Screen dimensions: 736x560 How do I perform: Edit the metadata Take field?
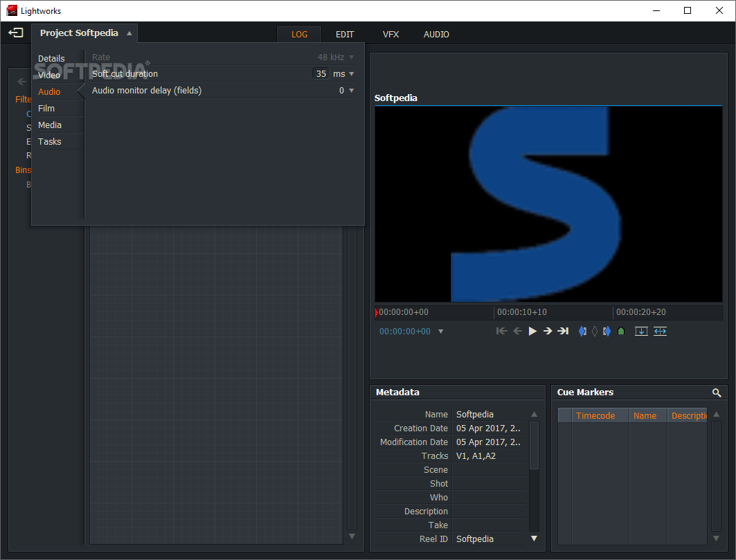point(490,525)
